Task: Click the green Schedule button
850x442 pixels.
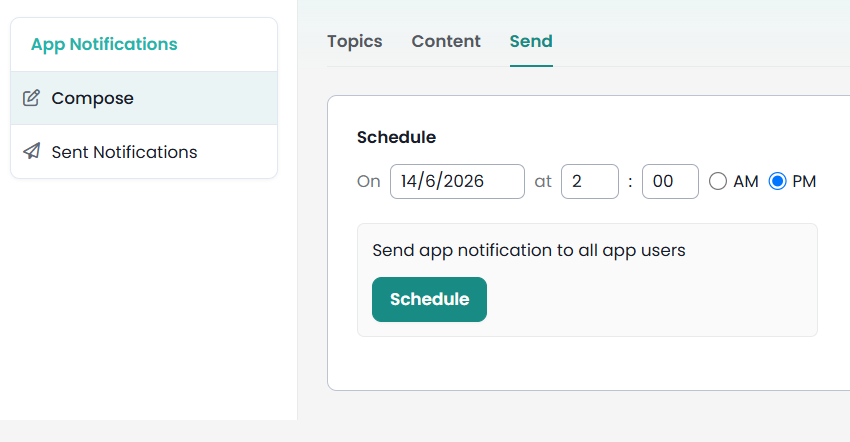Action: pyautogui.click(x=429, y=299)
